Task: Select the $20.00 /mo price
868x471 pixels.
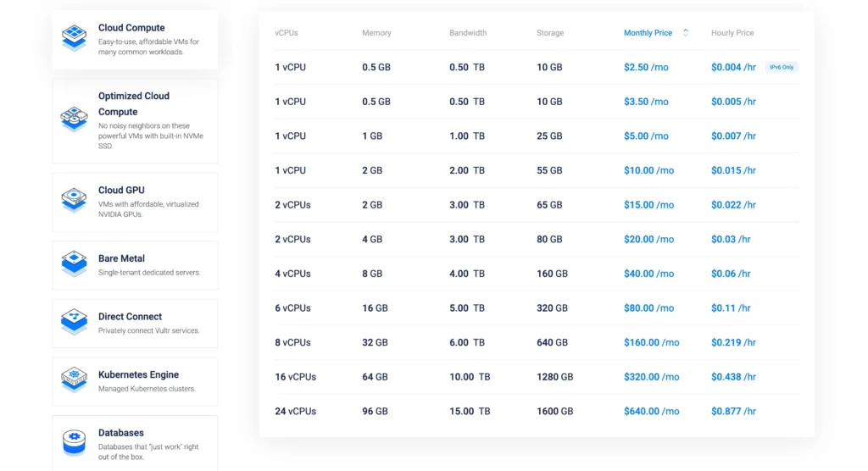Action: click(648, 239)
